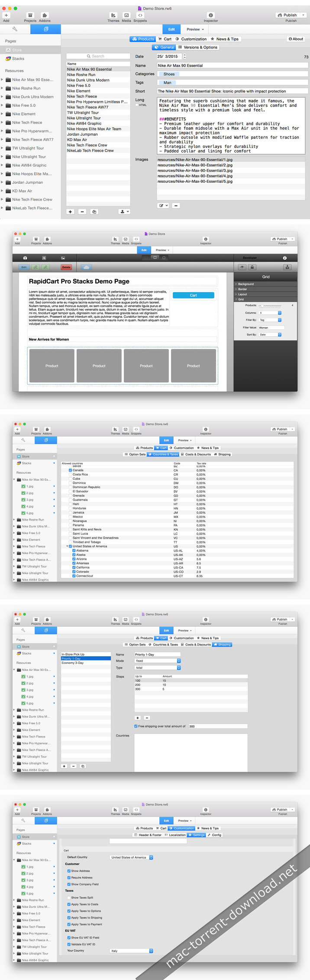
Task: Click the padlock icon in Developer panel
Action: point(252,267)
